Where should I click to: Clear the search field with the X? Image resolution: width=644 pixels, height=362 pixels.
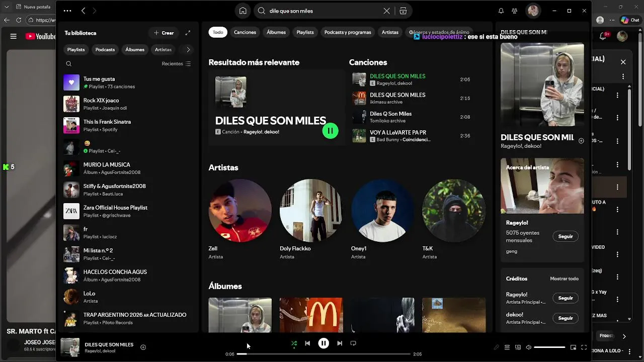tap(386, 11)
